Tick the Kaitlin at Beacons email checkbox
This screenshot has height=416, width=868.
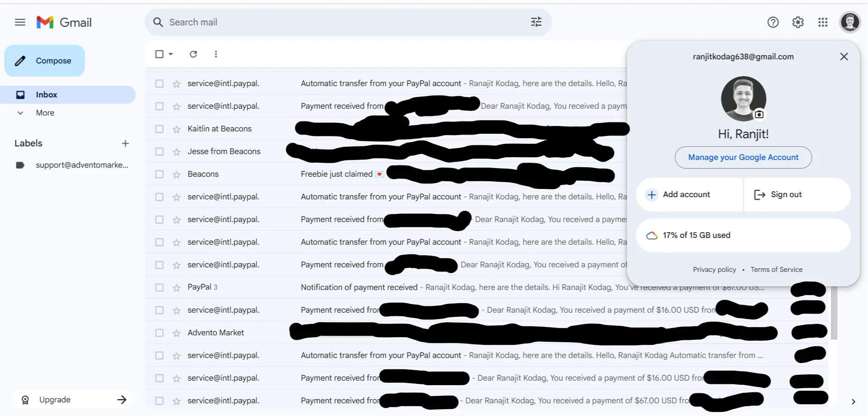159,129
